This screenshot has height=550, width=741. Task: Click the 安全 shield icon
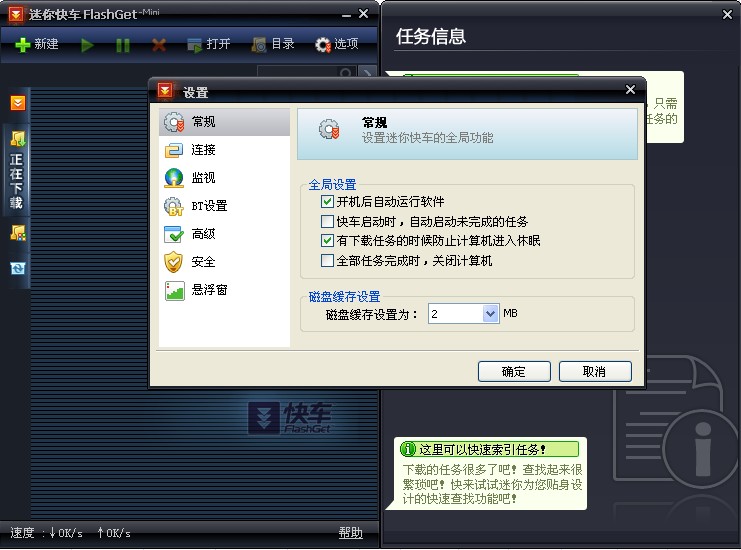[173, 262]
